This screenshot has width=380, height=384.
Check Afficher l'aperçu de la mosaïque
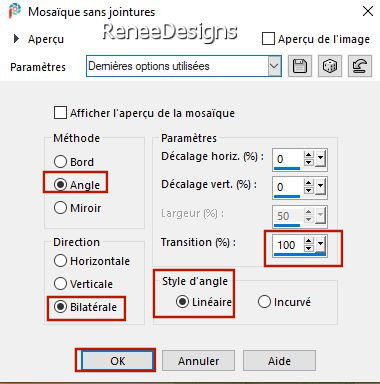coord(60,113)
